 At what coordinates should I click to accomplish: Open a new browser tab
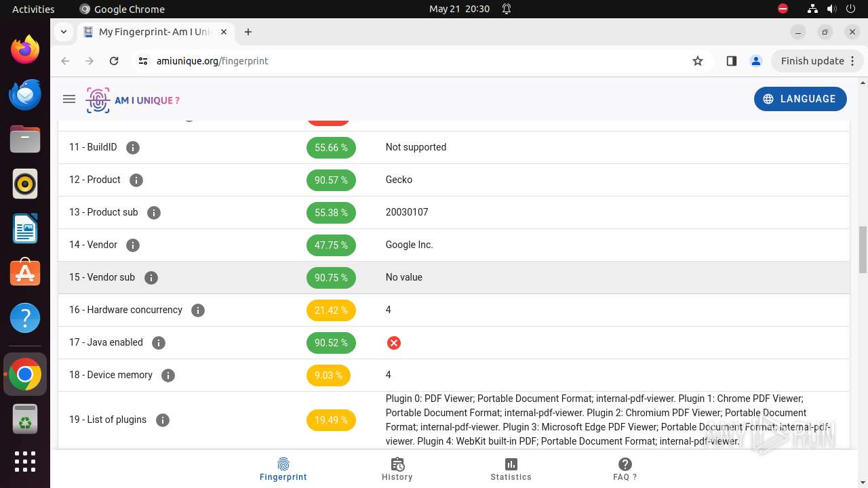click(x=248, y=32)
